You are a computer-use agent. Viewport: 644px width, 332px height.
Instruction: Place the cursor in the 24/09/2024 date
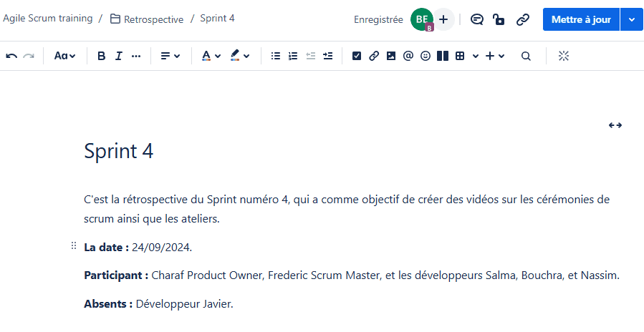pyautogui.click(x=162, y=248)
